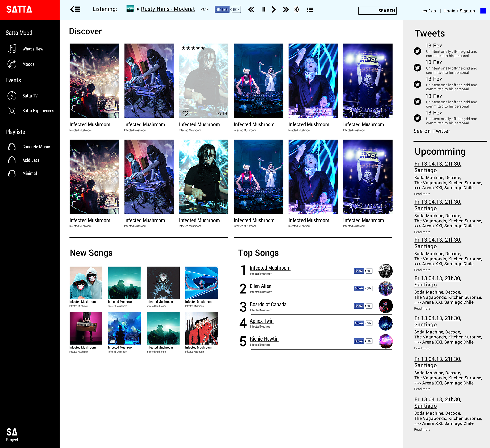Click the blue square swatch in header
Viewport: 490px width, 448px height.
coord(483,11)
